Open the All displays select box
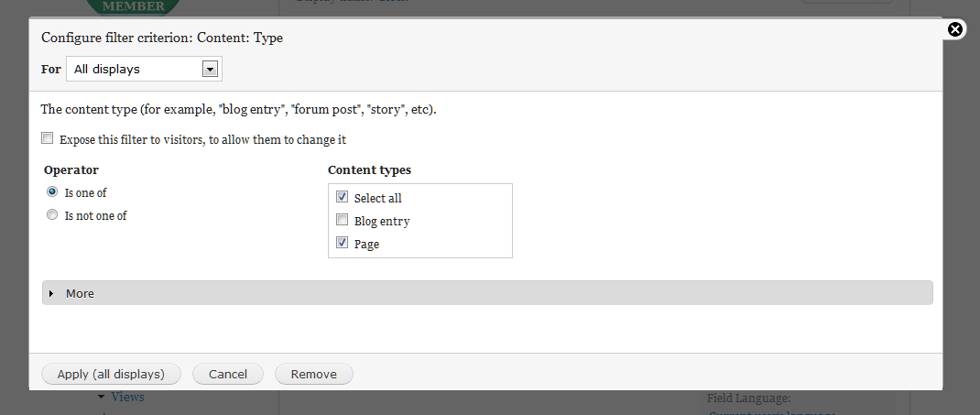The width and height of the screenshot is (980, 415). 144,70
